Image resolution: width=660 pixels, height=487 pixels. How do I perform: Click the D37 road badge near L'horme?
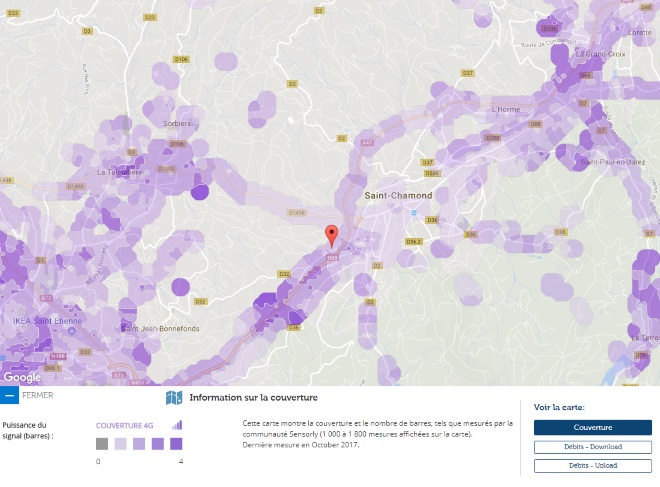click(467, 73)
